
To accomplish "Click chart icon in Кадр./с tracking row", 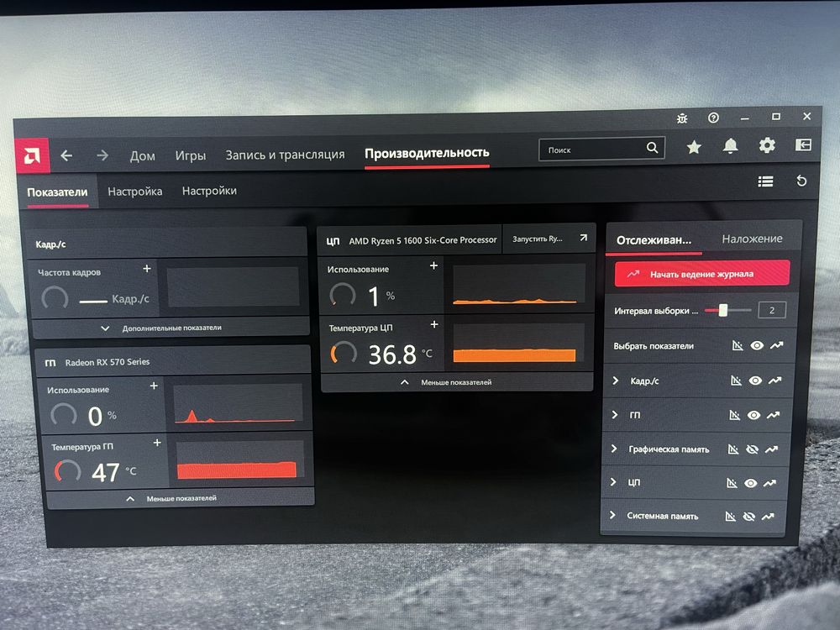I will click(x=736, y=381).
